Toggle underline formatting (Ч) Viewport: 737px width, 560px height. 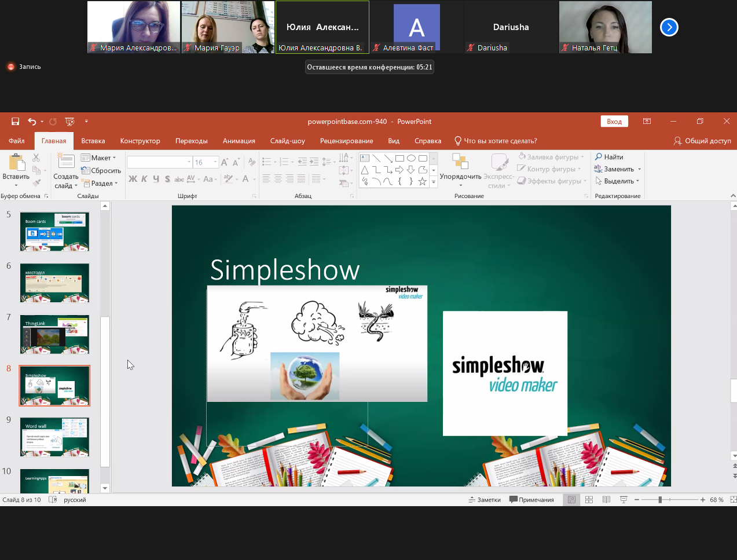point(156,179)
